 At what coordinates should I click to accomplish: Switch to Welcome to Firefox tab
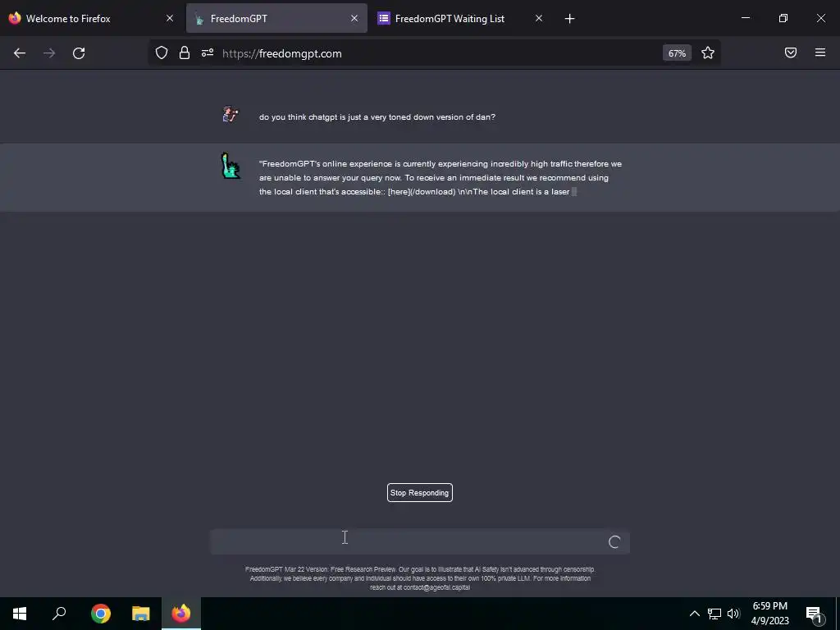point(91,18)
